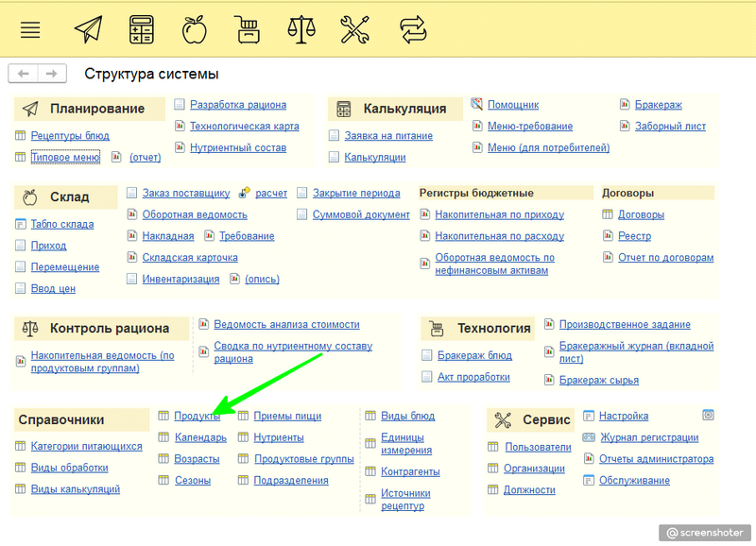Click the calculator toolbar icon
756x546 pixels.
(x=142, y=29)
